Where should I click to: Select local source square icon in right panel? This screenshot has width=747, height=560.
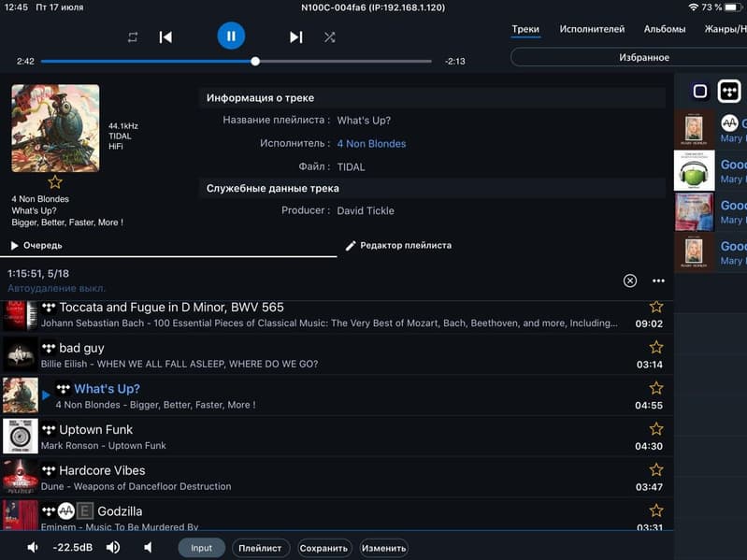pyautogui.click(x=700, y=91)
